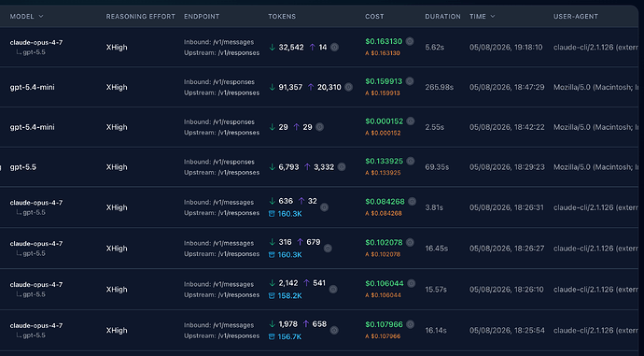Click cached tokens icon in 18:26:27 row
The image size is (644, 356).
(x=272, y=255)
